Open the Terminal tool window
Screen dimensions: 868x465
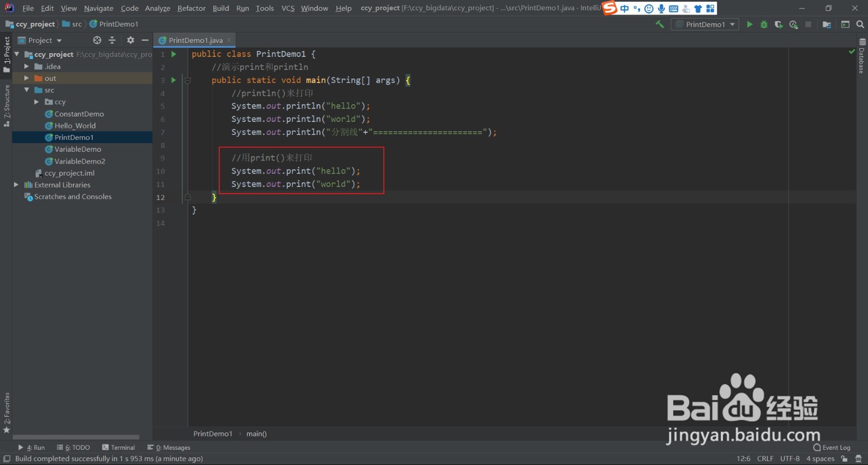(118, 448)
